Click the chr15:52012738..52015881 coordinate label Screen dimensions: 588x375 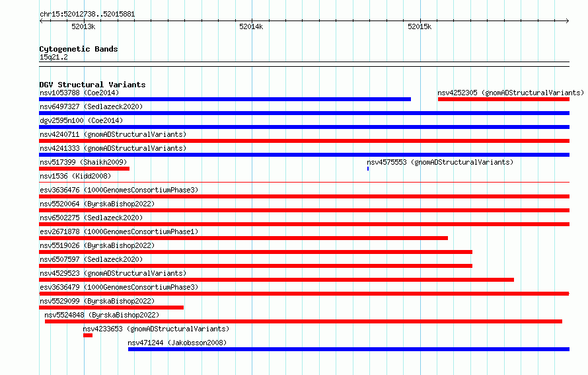87,14
